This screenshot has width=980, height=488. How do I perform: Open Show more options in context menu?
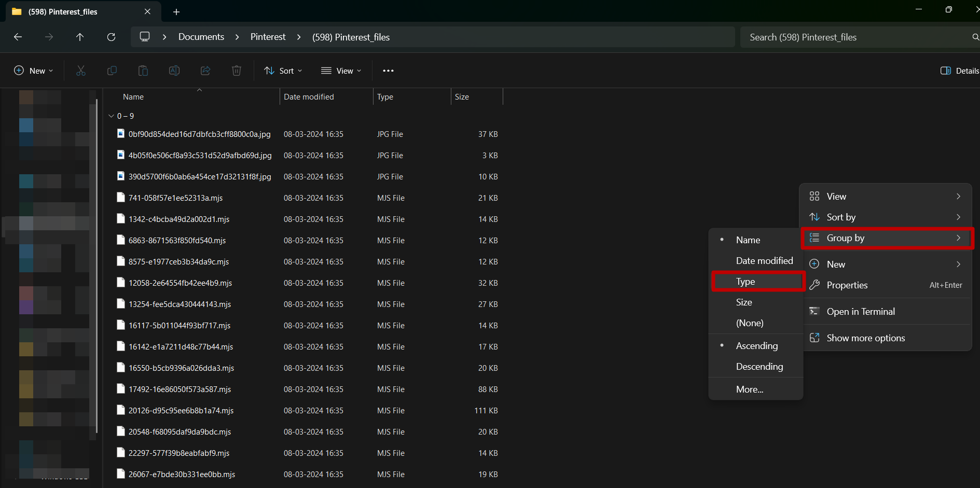[x=865, y=338]
